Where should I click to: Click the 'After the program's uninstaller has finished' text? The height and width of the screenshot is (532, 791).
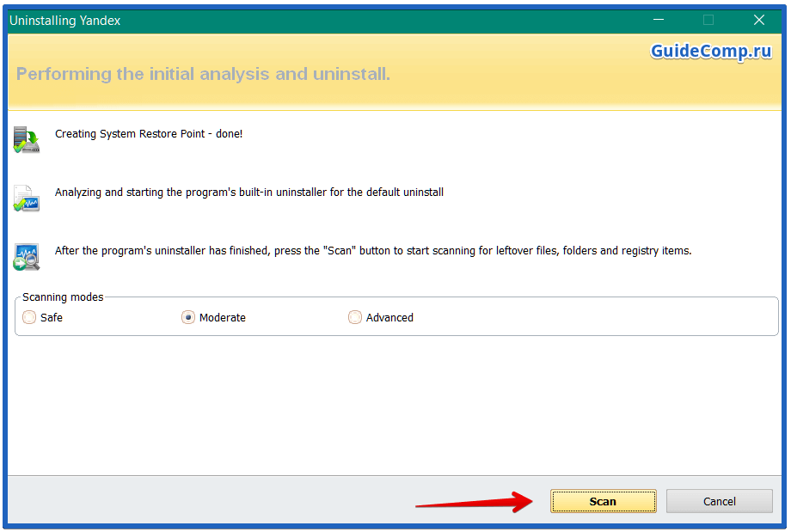(x=373, y=251)
